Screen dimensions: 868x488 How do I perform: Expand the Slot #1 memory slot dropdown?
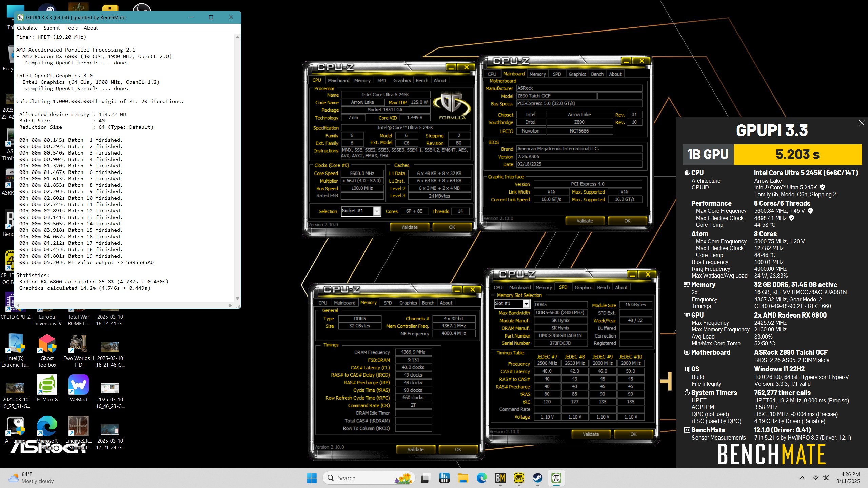click(x=526, y=304)
